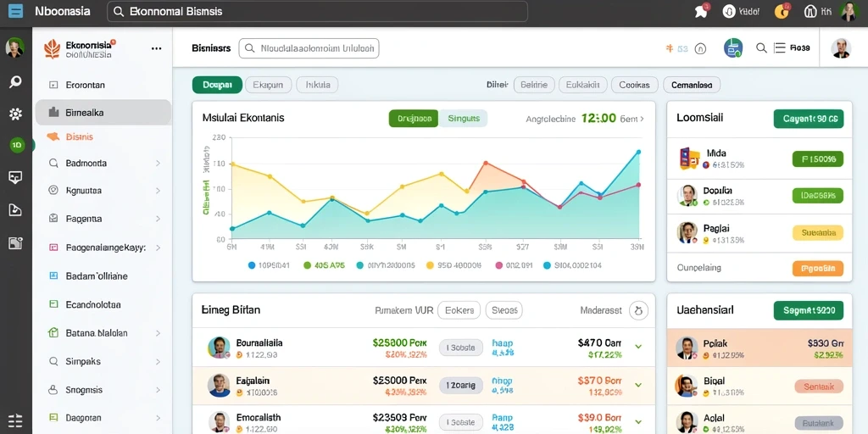This screenshot has height=434, width=868.
Task: Open the hamburger menu icon at top-left
Action: click(15, 10)
